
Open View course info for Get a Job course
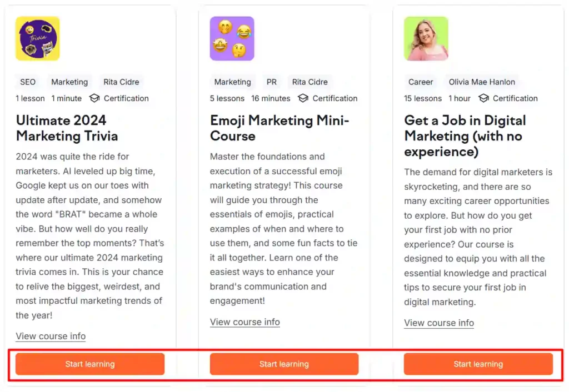(439, 323)
